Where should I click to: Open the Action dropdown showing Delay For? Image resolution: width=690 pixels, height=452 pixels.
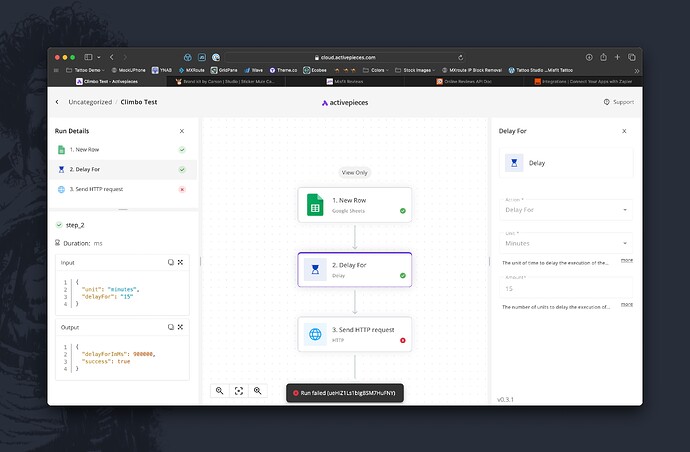click(565, 210)
